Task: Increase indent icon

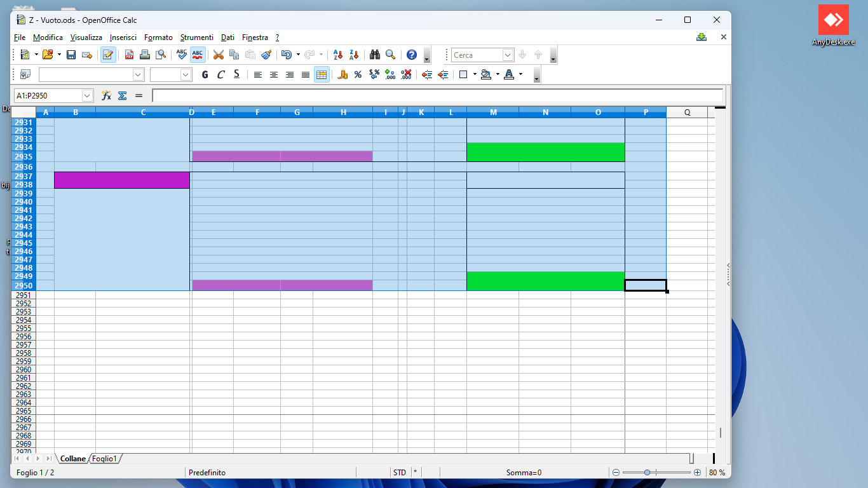Action: pos(443,74)
